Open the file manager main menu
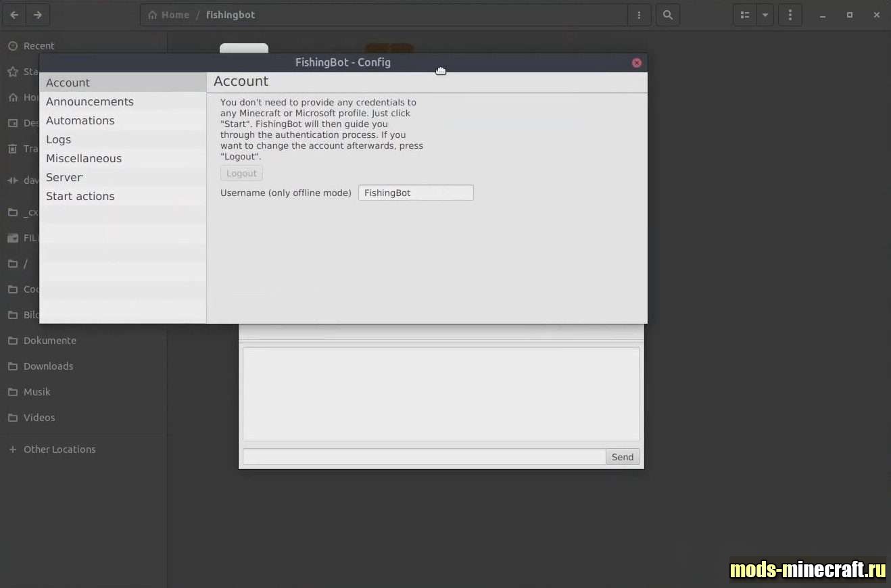This screenshot has width=891, height=588. tap(790, 15)
